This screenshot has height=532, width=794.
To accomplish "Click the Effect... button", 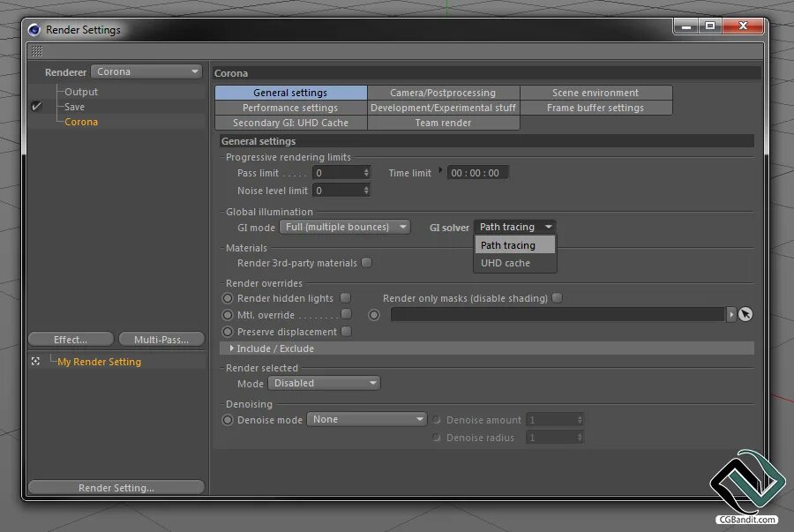I will tap(71, 340).
